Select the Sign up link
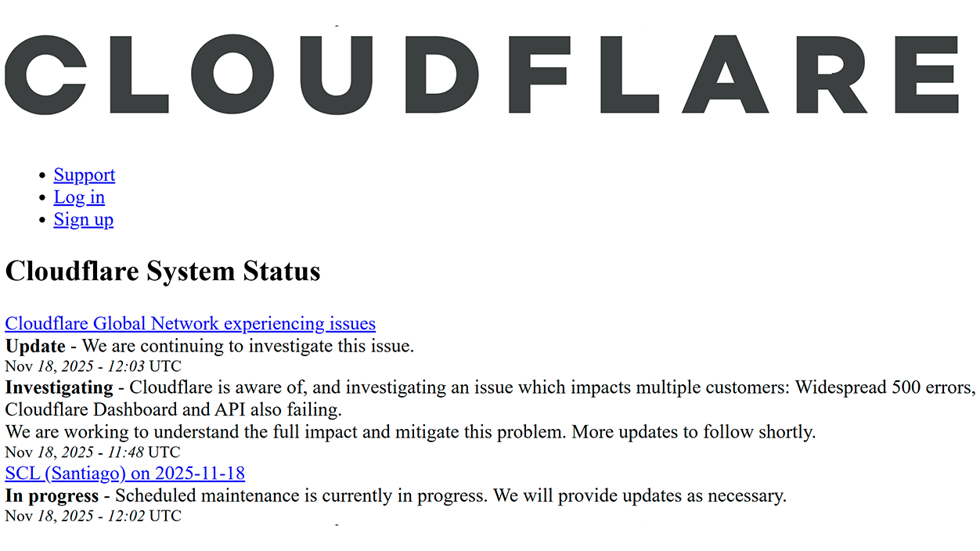The width and height of the screenshot is (980, 551). point(83,220)
